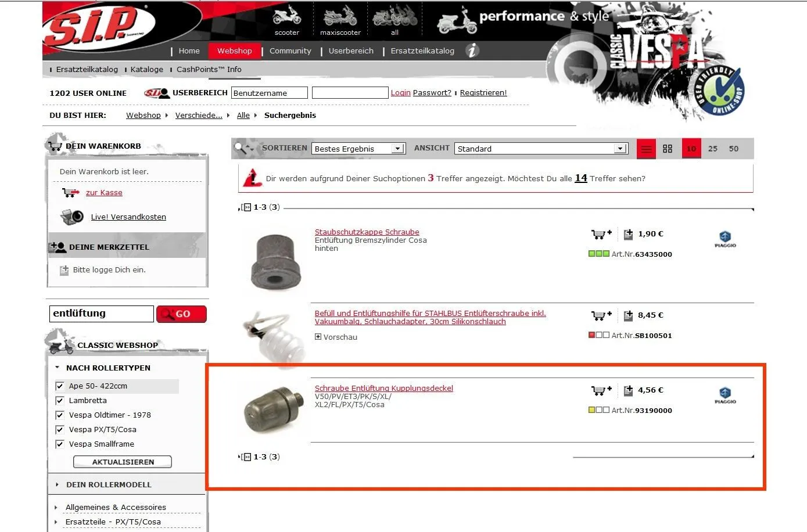The width and height of the screenshot is (807, 532).
Task: Open the Schraube Entlüftung Kupplungsdeckel product link
Action: pos(384,388)
